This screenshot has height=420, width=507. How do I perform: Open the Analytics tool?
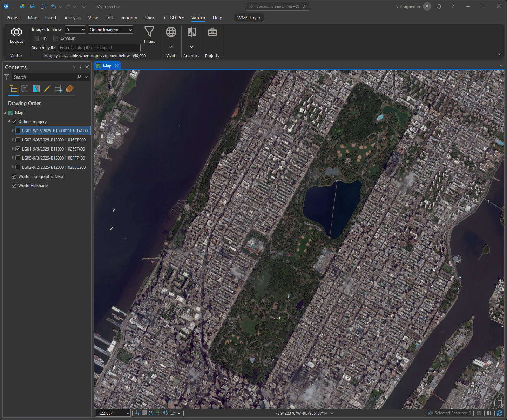tap(191, 32)
